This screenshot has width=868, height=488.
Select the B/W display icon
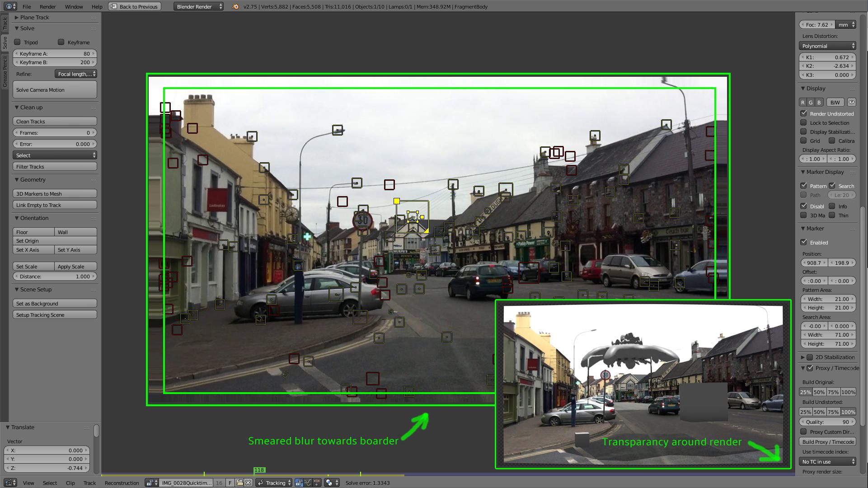pos(835,102)
